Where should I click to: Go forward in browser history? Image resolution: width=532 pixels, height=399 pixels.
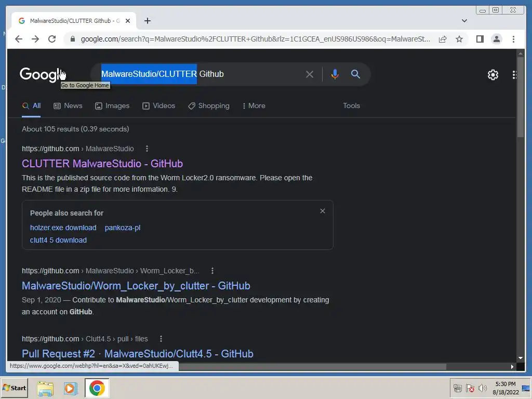tap(35, 39)
